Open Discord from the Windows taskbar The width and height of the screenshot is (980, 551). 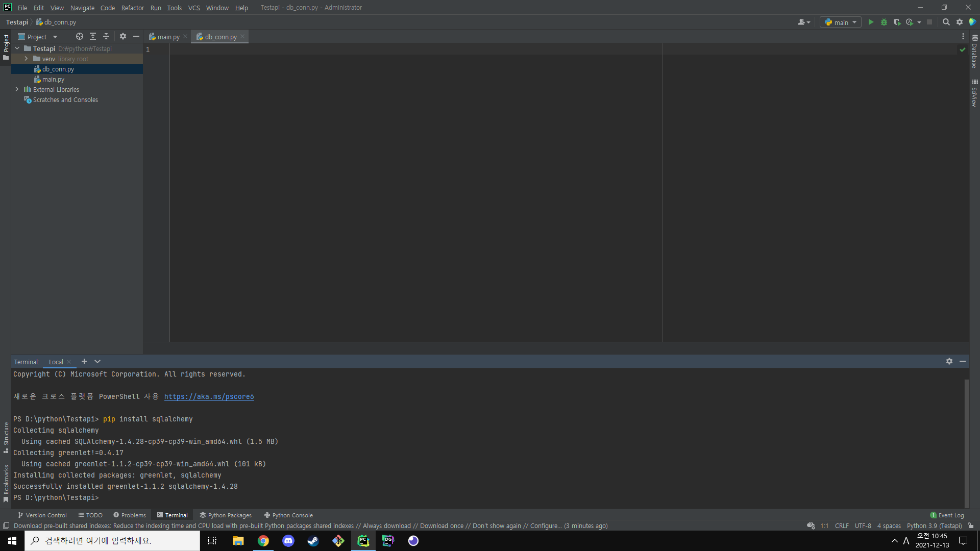point(288,541)
